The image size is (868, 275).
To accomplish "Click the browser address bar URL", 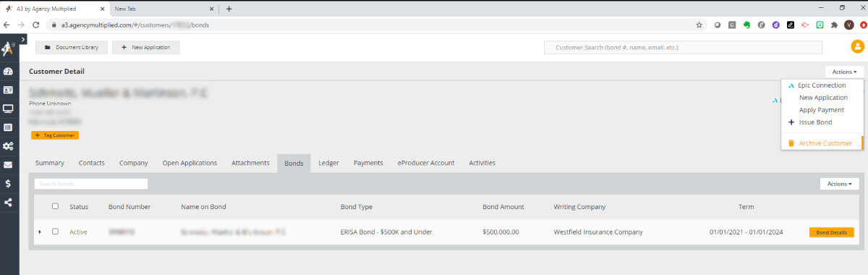I will 136,24.
